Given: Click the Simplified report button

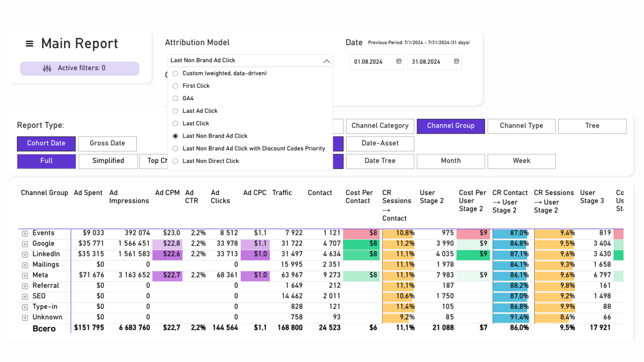Looking at the screenshot, I should [108, 161].
